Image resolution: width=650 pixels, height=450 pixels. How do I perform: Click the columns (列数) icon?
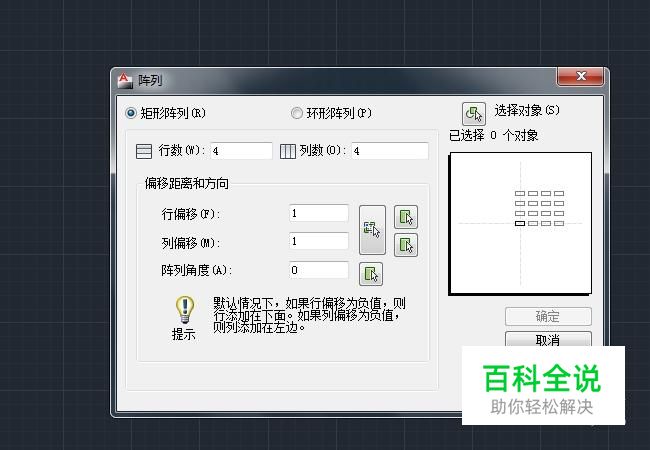click(x=288, y=151)
